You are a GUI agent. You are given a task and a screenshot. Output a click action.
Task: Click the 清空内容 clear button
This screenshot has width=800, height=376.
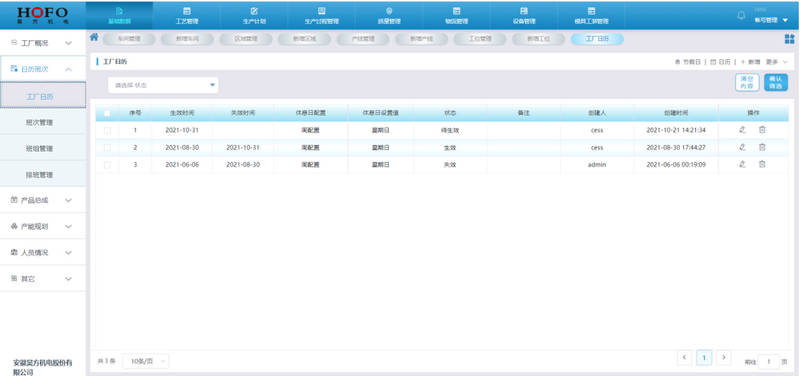747,83
